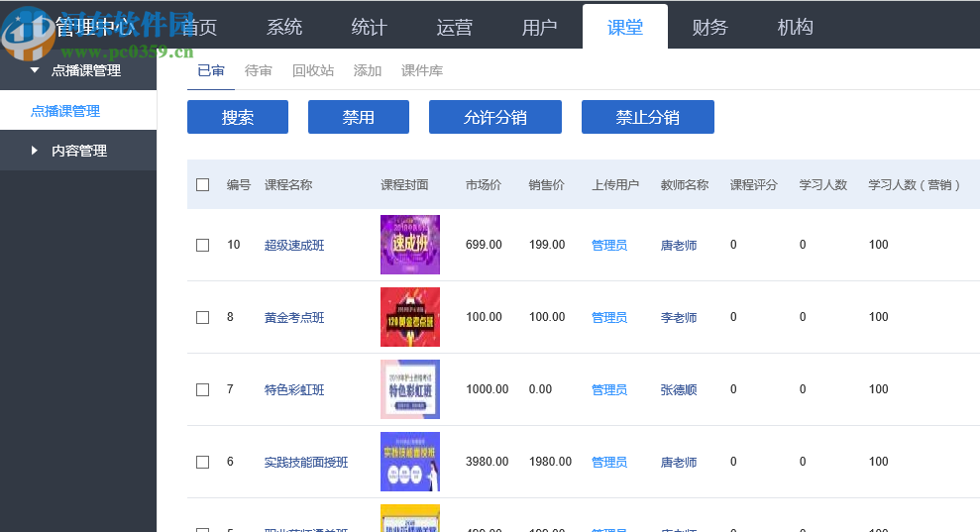980x532 pixels.
Task: Toggle the select-all checkbox in table header
Action: [x=202, y=185]
